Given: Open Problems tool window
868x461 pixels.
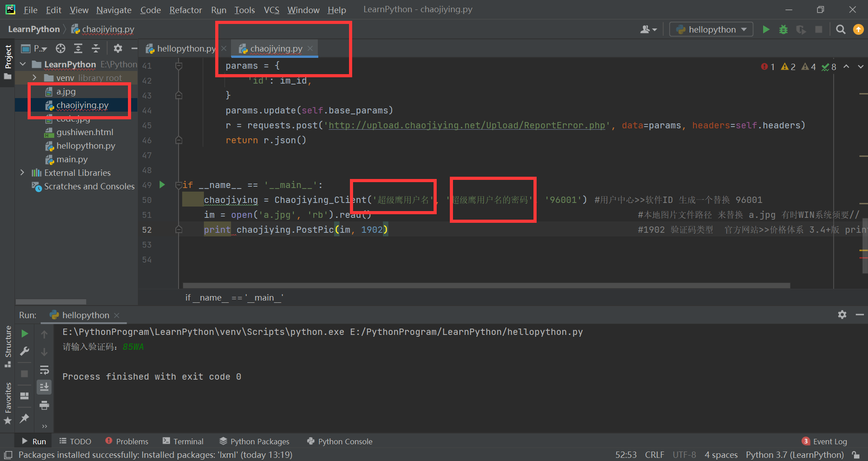Looking at the screenshot, I should tap(127, 441).
